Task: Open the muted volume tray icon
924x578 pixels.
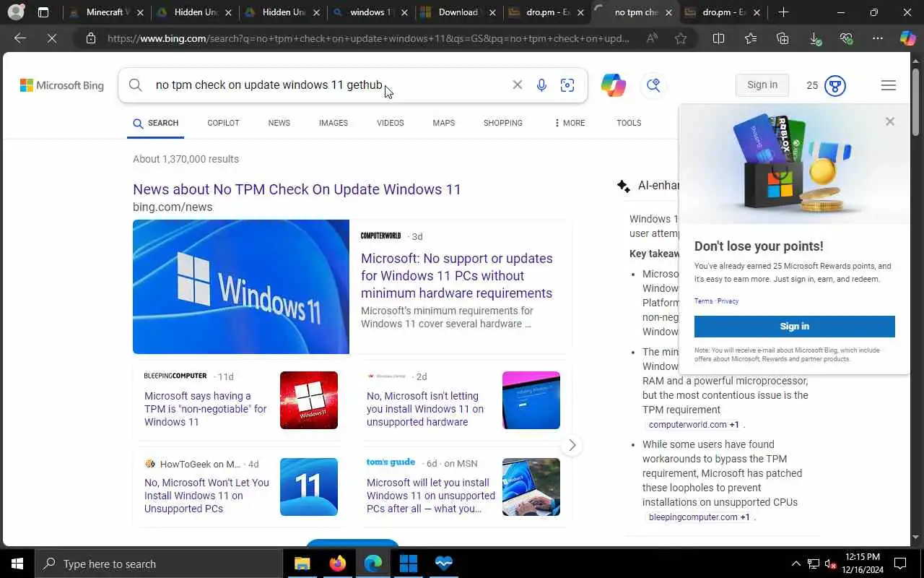Action: [830, 564]
